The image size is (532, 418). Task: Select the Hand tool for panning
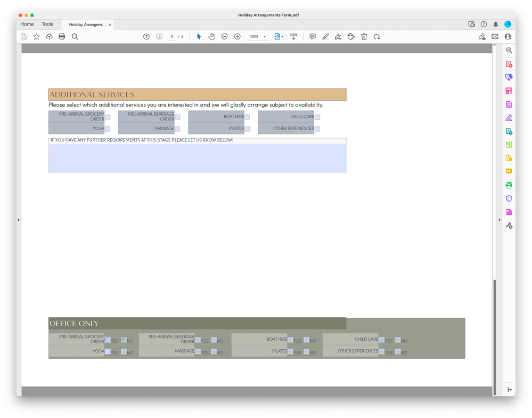tap(211, 36)
